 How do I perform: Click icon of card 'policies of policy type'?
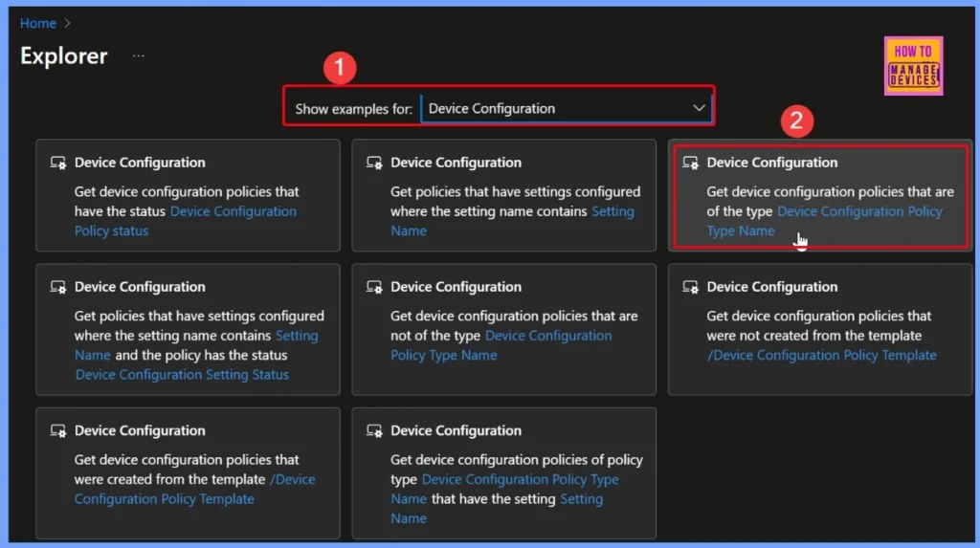click(374, 431)
